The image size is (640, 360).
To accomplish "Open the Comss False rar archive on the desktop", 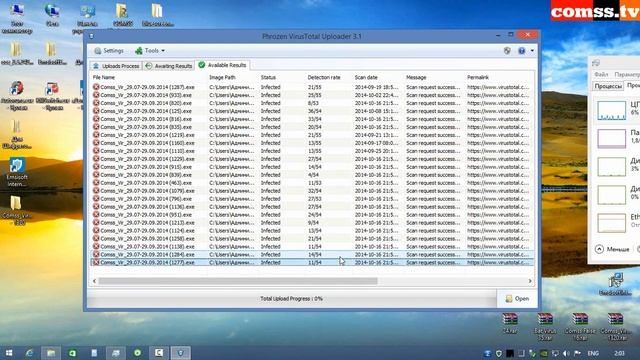I will coord(580,326).
